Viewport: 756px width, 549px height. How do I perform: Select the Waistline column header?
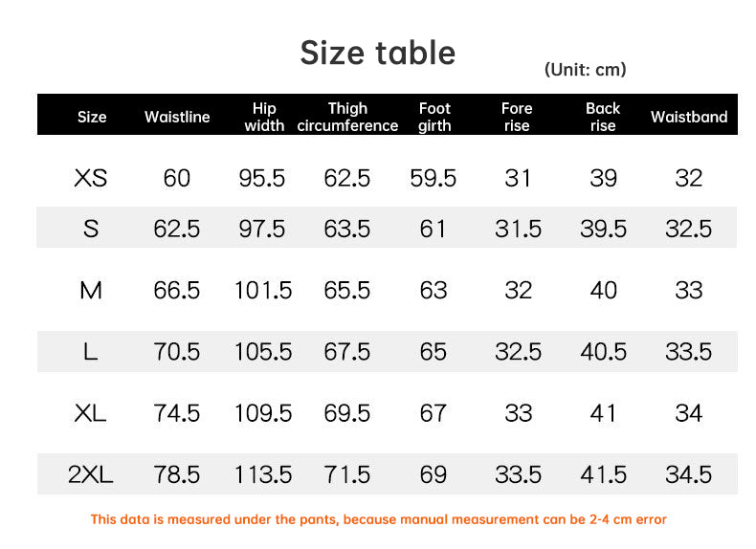coord(177,117)
